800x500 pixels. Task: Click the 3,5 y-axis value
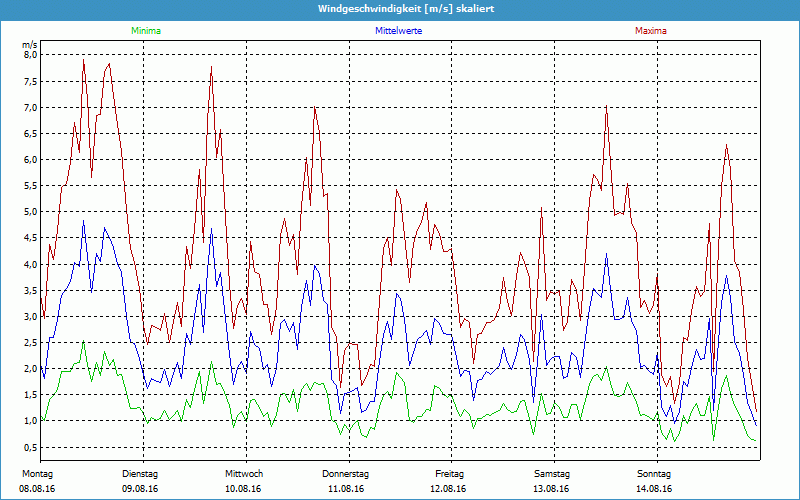pyautogui.click(x=31, y=290)
